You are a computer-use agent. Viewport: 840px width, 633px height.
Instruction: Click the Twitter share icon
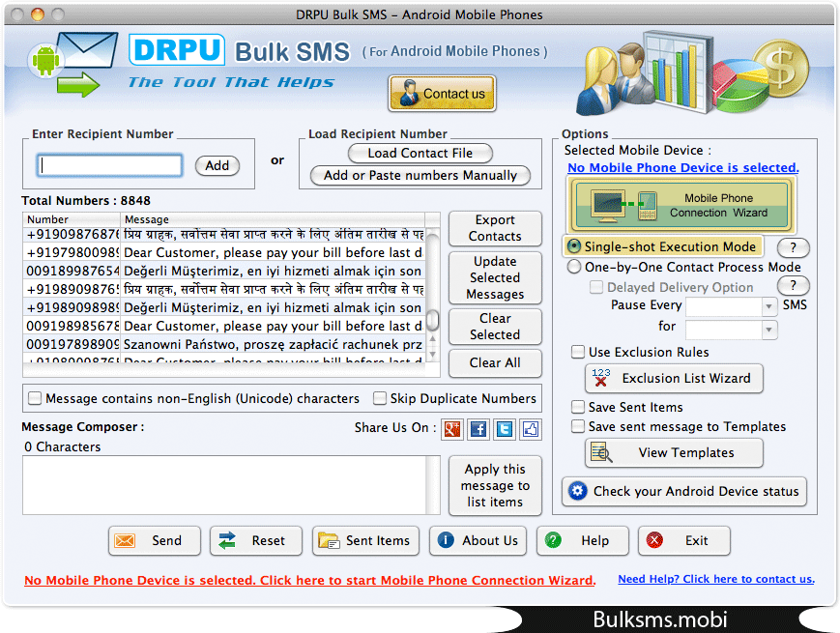(x=505, y=429)
